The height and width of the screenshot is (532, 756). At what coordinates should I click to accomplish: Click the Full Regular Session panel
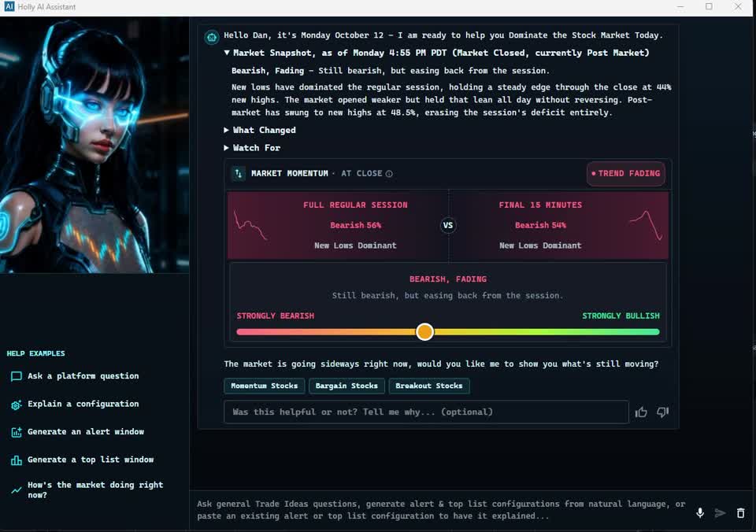(x=338, y=225)
